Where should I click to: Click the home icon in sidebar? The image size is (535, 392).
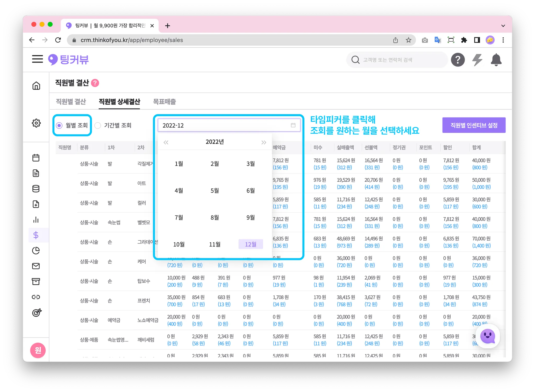pos(36,86)
